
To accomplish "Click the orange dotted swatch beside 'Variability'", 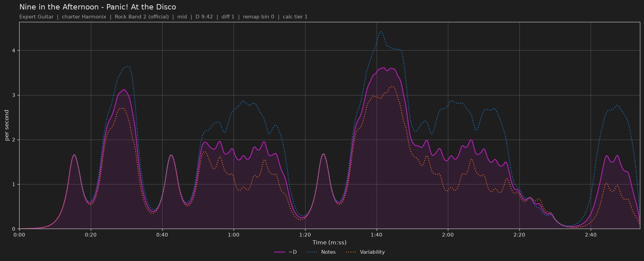I will pyautogui.click(x=351, y=252).
